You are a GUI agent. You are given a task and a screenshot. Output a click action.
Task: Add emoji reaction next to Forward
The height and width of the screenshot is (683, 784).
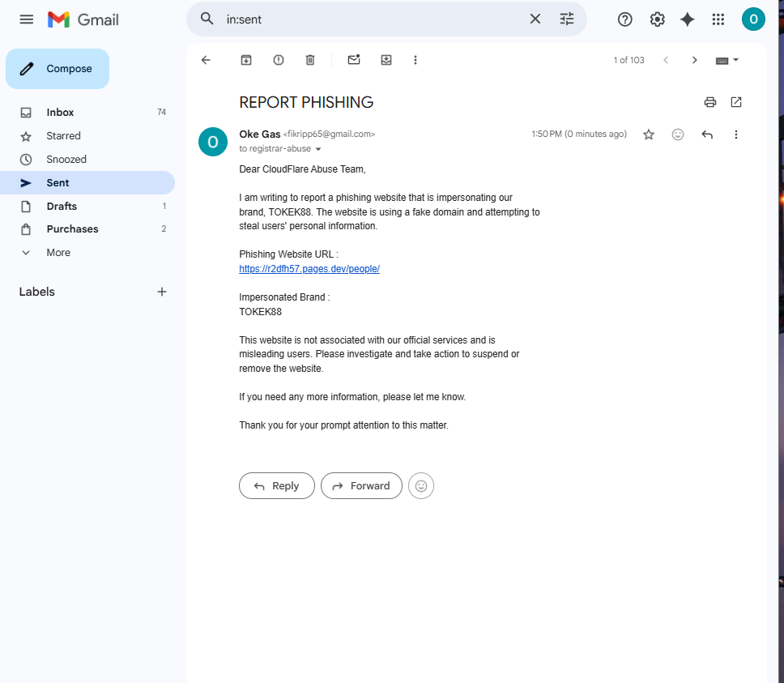(420, 485)
